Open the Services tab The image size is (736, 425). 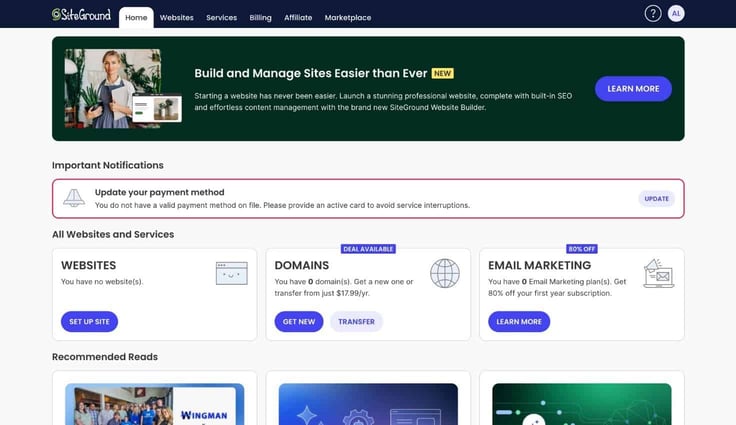click(222, 17)
